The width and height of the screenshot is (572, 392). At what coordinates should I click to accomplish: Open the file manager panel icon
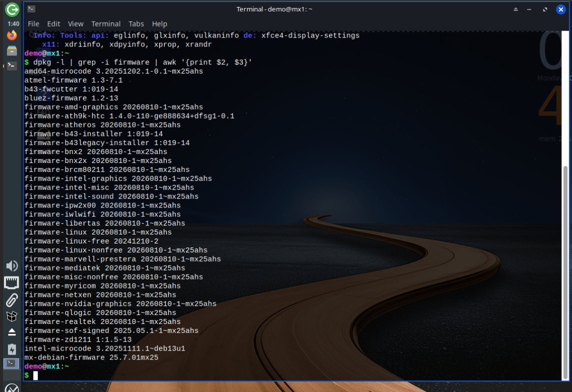(12, 50)
